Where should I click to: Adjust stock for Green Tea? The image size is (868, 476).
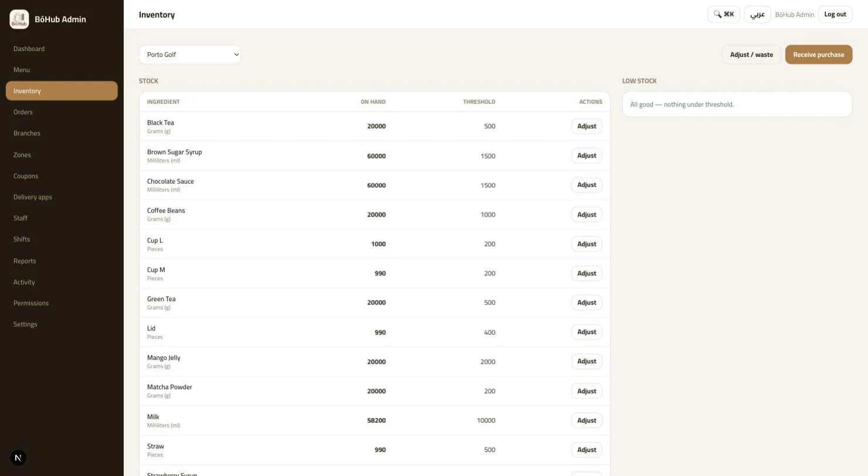[586, 303]
